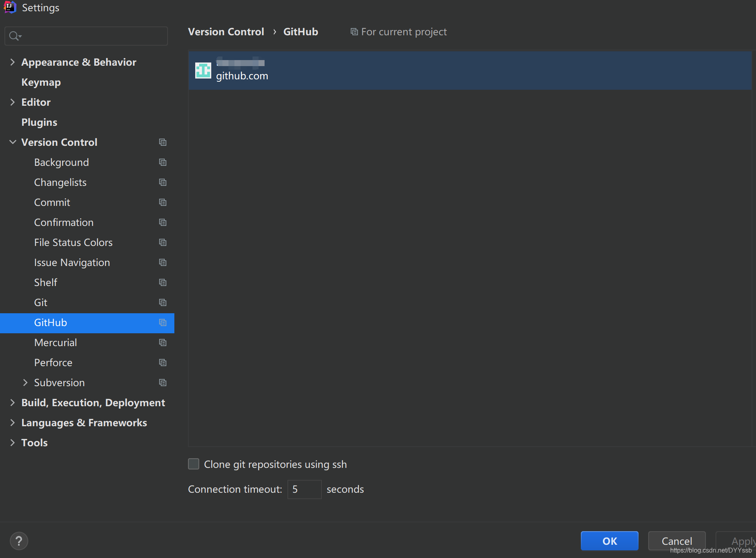Select the Keymap settings page
The image size is (756, 558).
[41, 82]
